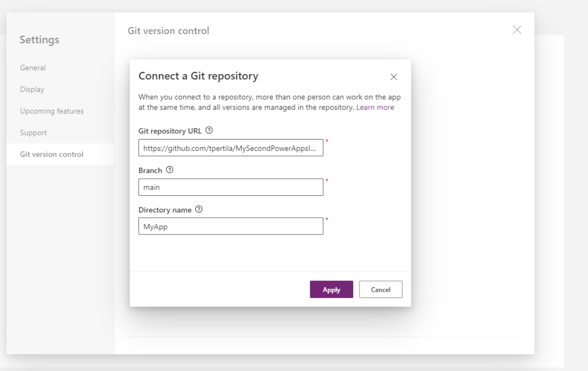Click the Git repository URL label text
Image resolution: width=588 pixels, height=371 pixels.
[x=170, y=131]
